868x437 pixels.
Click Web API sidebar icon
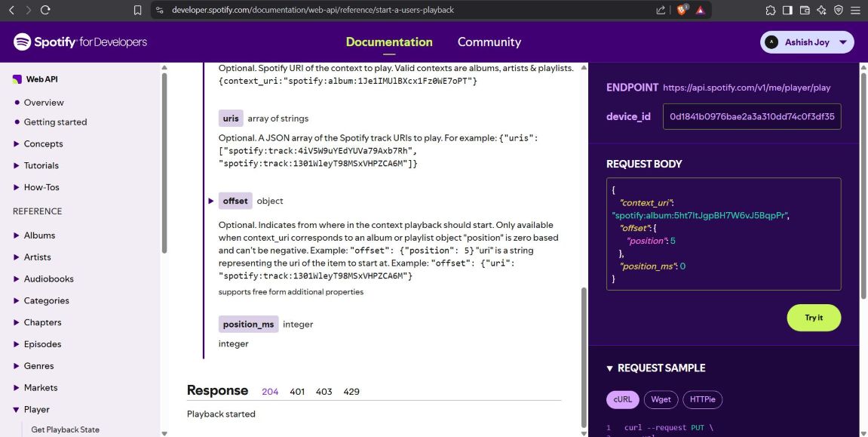(17, 79)
